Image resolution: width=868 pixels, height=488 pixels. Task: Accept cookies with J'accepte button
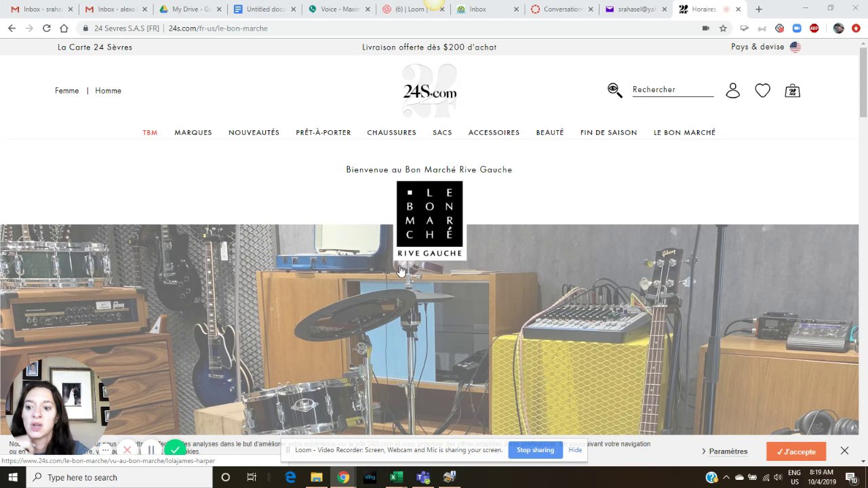click(x=796, y=451)
